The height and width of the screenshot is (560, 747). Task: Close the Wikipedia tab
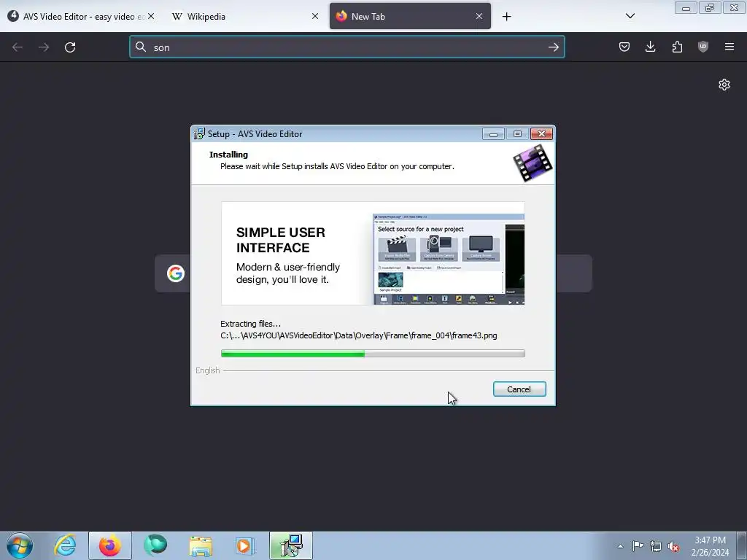315,16
